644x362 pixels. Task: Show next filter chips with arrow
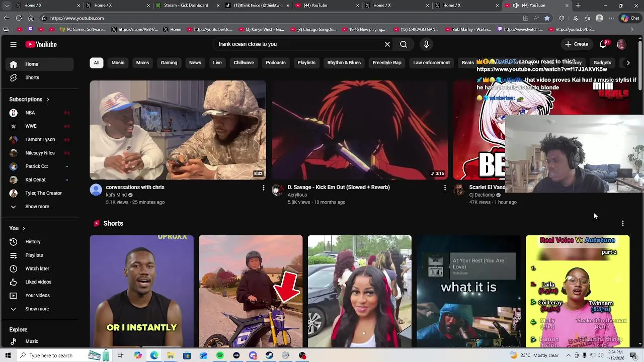(x=628, y=63)
